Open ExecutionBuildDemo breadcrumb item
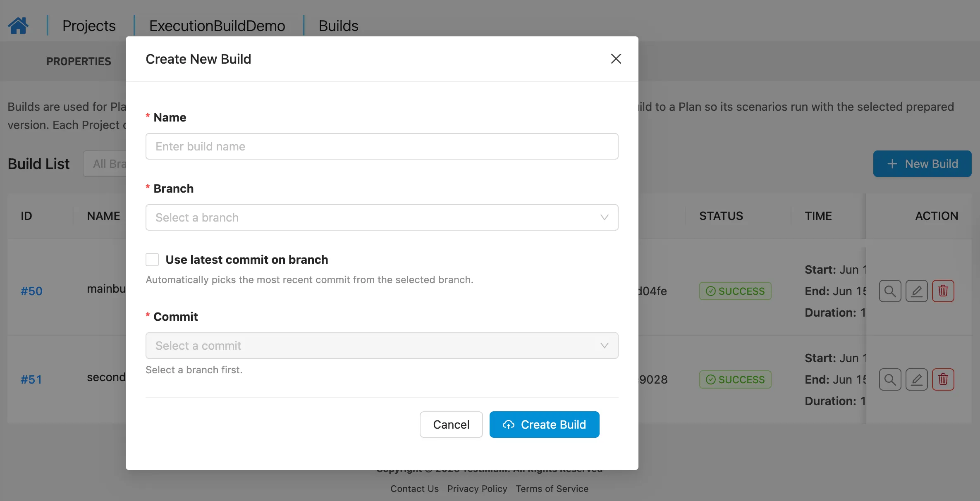The height and width of the screenshot is (501, 980). click(x=217, y=26)
